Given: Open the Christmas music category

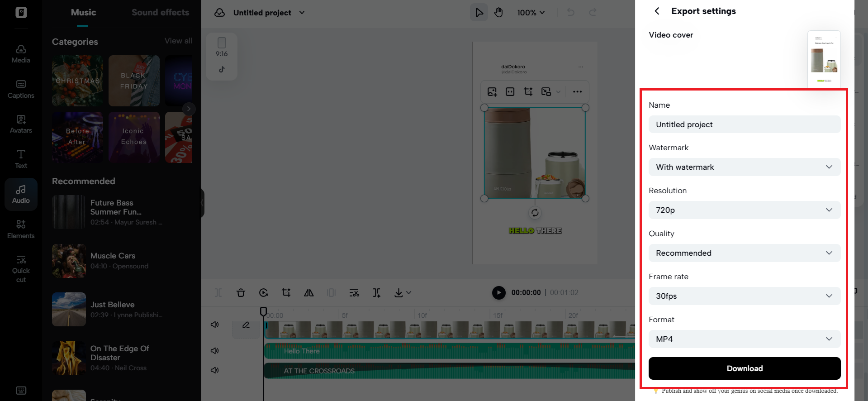Looking at the screenshot, I should 77,81.
